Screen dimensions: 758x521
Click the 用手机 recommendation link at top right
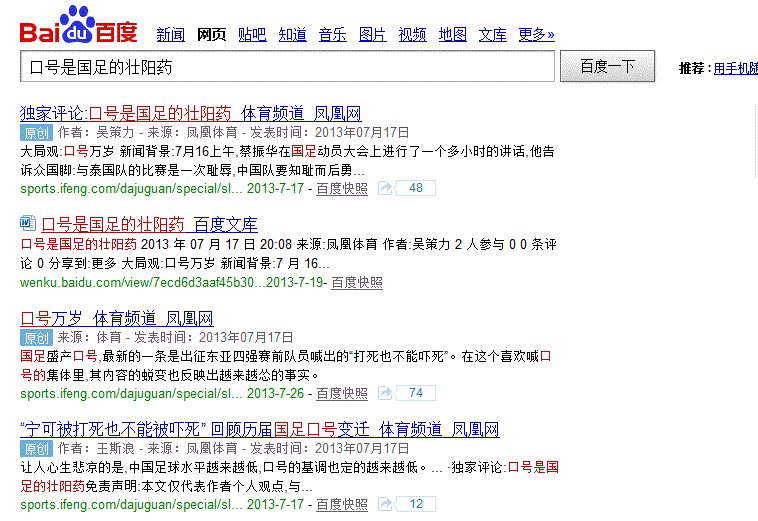tap(734, 69)
